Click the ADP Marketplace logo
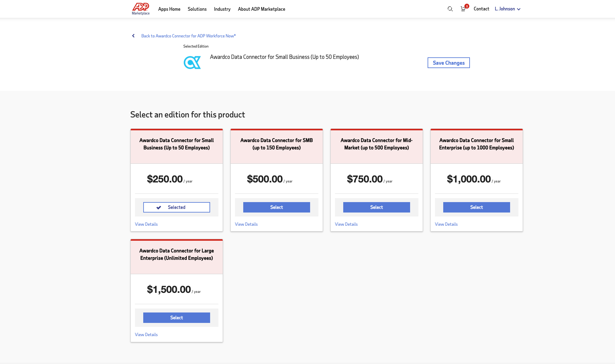The width and height of the screenshot is (615, 364). 140,9
